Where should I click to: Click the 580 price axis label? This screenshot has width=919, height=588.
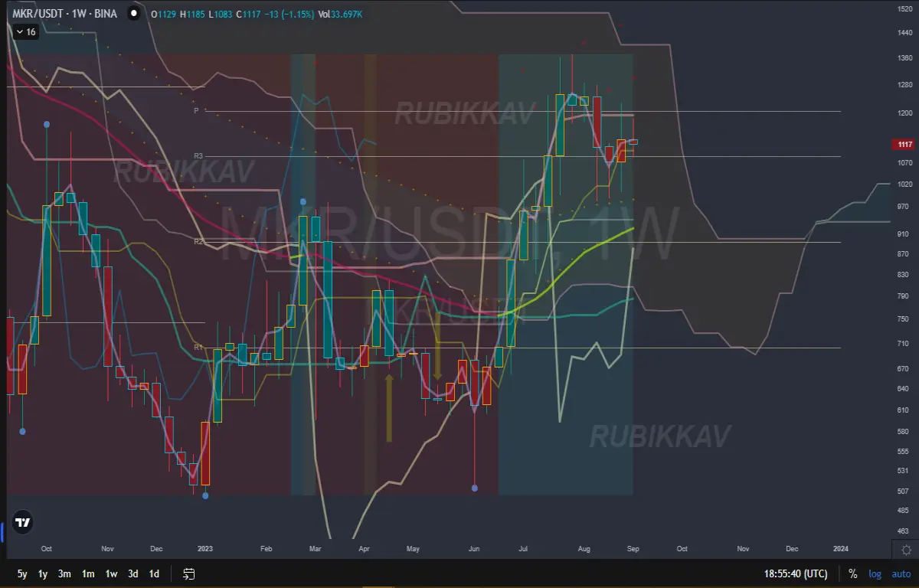point(904,432)
